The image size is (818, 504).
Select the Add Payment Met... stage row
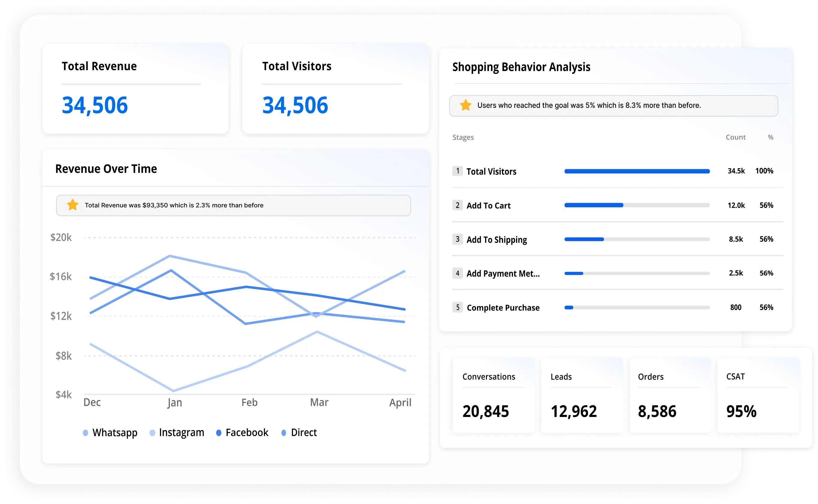pos(503,274)
